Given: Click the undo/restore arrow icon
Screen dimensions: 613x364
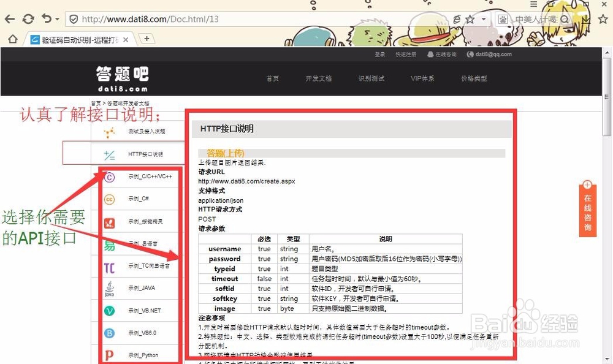Looking at the screenshot, I should coord(47,18).
